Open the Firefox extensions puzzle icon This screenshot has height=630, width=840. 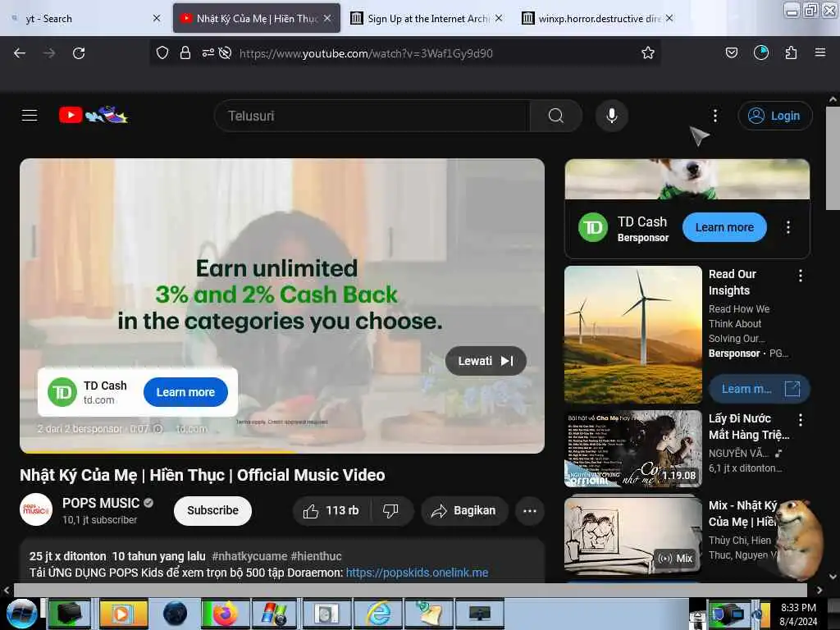click(x=791, y=52)
